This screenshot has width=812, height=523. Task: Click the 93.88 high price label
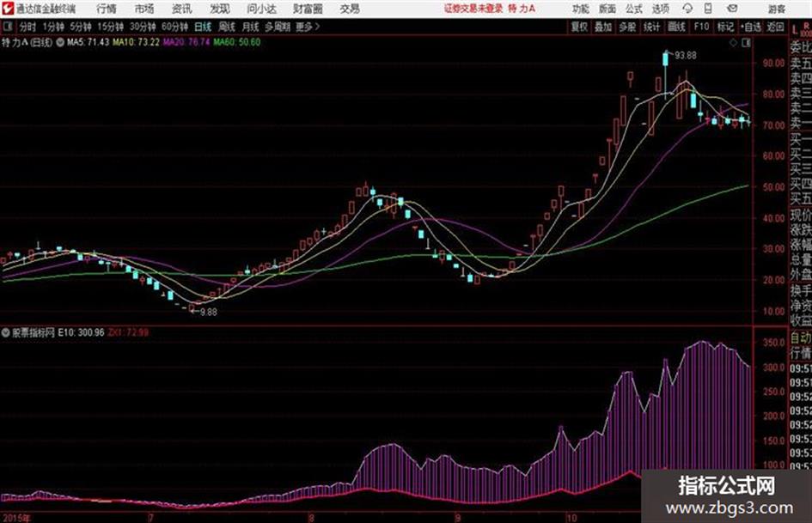coord(686,56)
